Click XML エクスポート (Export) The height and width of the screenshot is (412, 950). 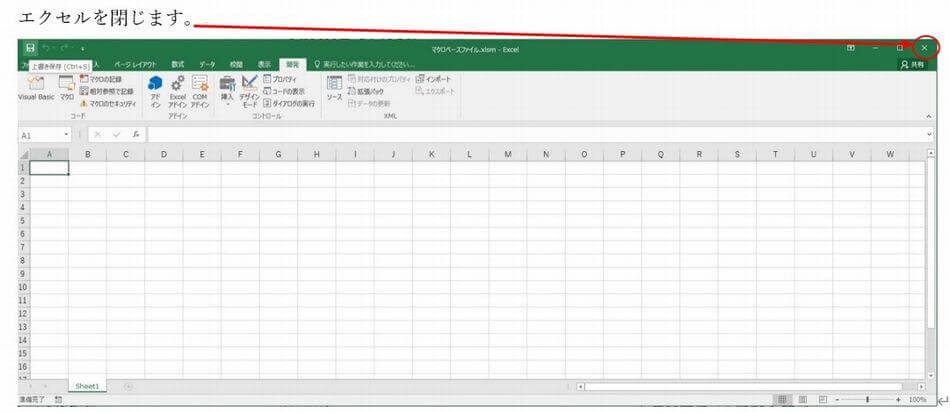pos(435,91)
